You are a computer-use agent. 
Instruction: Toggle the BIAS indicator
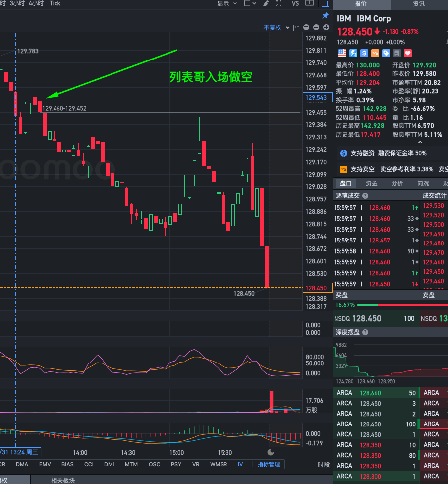click(x=67, y=464)
